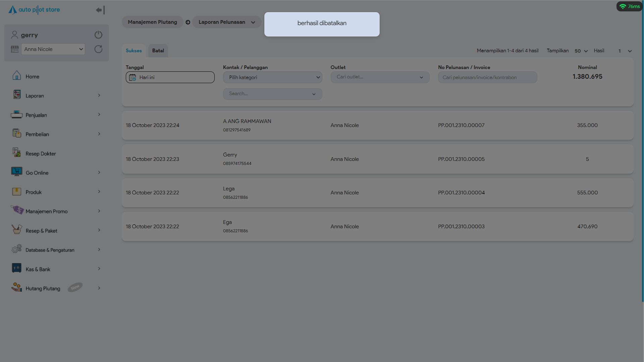
Task: Click the Hutang Piutang hand icon
Action: pos(16,287)
